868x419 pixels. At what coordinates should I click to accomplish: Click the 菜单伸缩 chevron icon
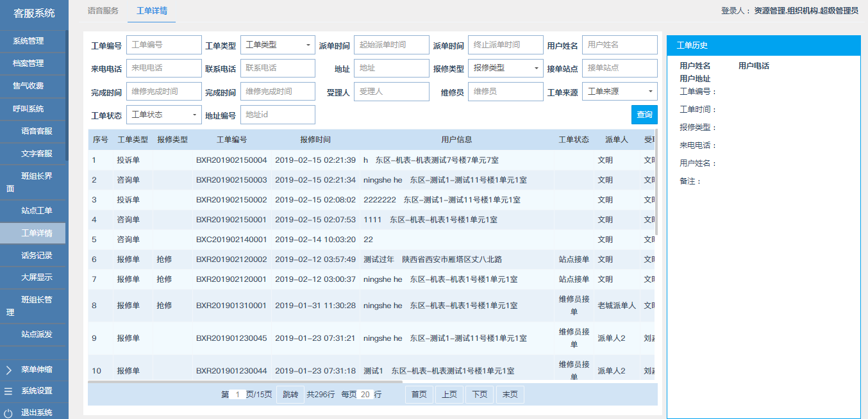coord(8,370)
